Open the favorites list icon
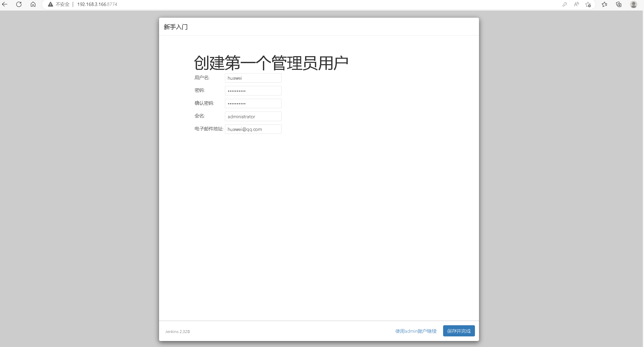 (605, 4)
